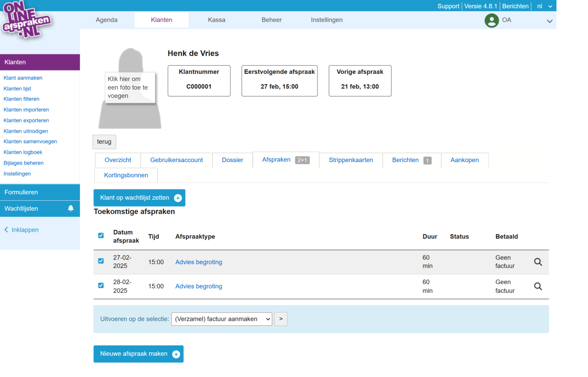Collapse sidebar with Inklappen chevron
The height and width of the screenshot is (377, 588).
6,230
